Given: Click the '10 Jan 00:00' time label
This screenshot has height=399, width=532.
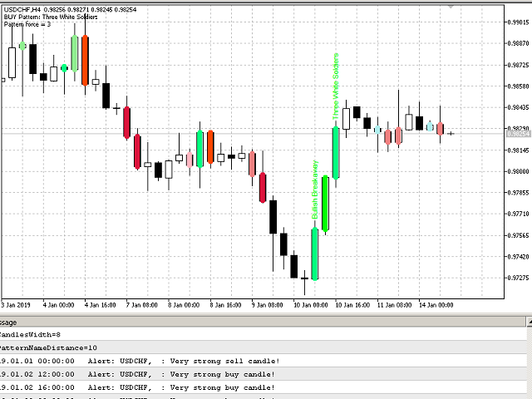Looking at the screenshot, I should tap(311, 305).
